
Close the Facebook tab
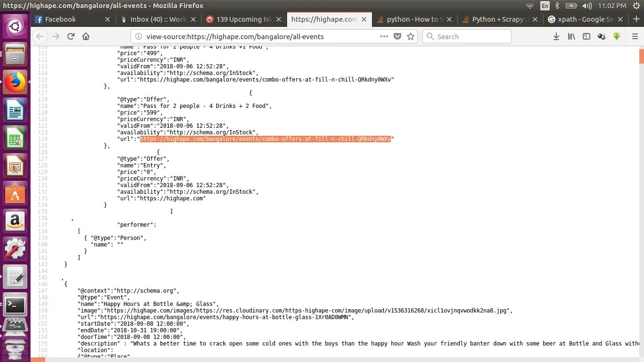107,19
